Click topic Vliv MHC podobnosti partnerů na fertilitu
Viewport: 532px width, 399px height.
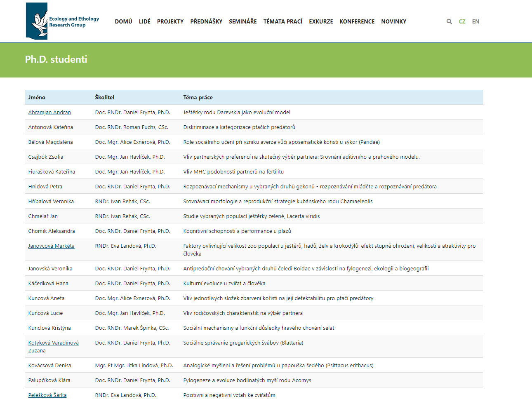(x=233, y=171)
